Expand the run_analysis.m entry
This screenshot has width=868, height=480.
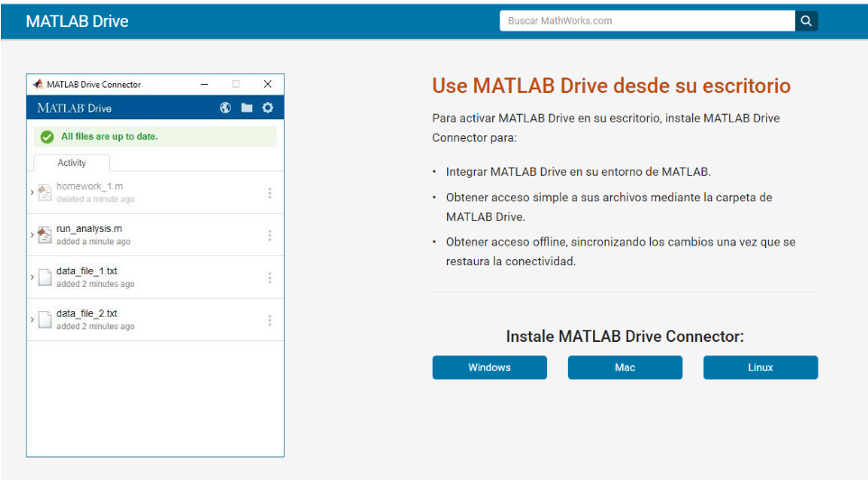(32, 235)
